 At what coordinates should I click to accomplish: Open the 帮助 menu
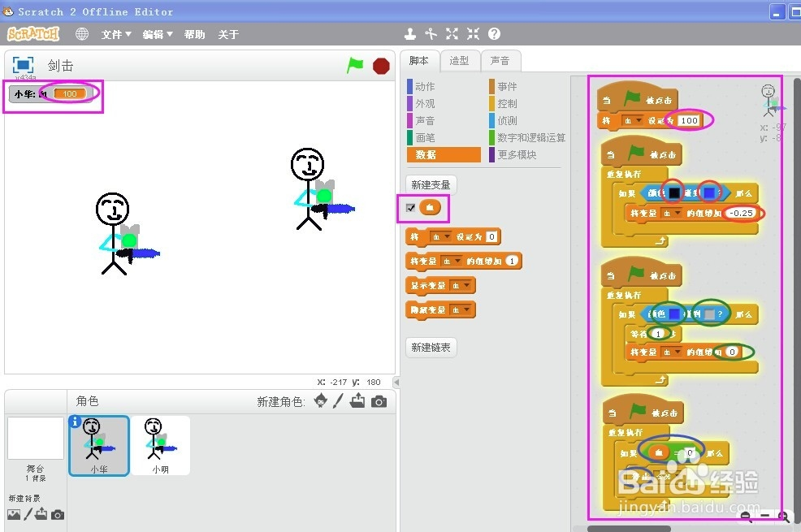194,34
